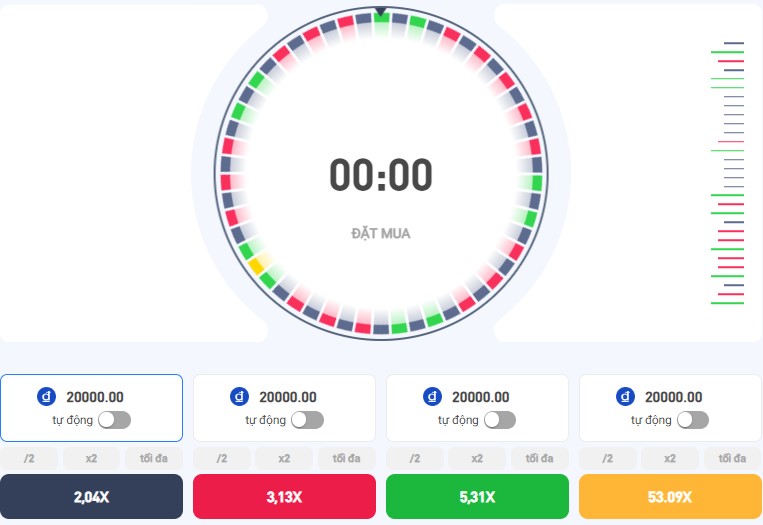Enable tự động in the second bet panel
Viewport: 763px width, 525px height.
(307, 420)
